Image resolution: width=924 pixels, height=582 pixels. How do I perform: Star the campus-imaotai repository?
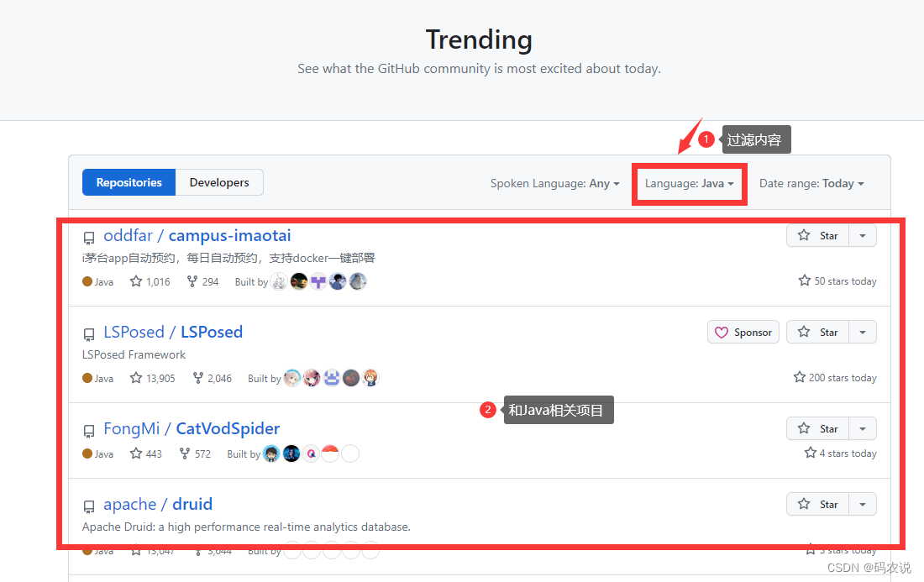[817, 236]
